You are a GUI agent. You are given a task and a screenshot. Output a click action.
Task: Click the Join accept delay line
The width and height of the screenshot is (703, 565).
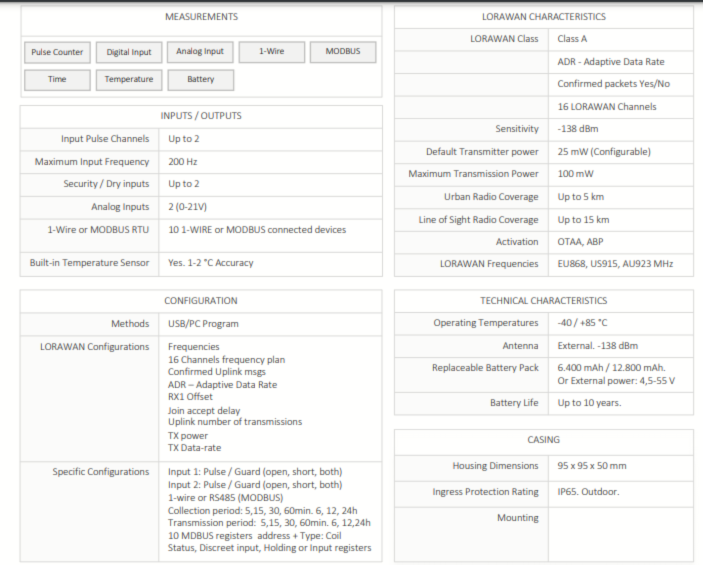coord(204,411)
